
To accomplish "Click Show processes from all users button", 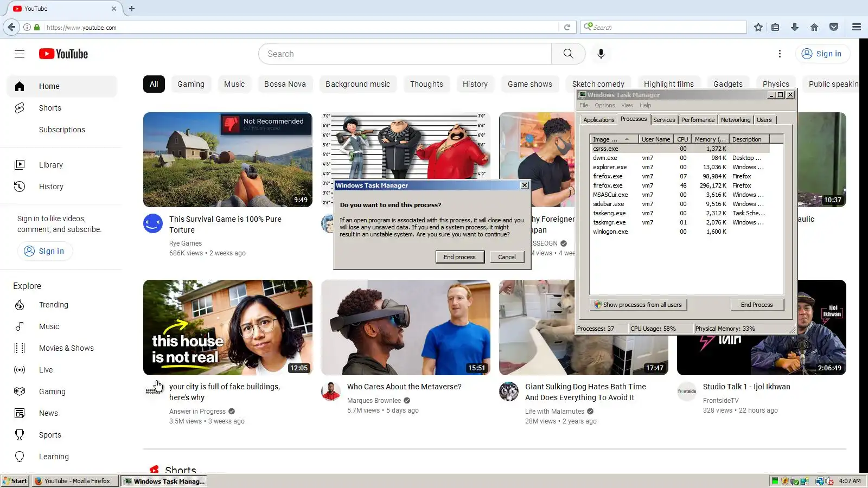I will pyautogui.click(x=639, y=305).
